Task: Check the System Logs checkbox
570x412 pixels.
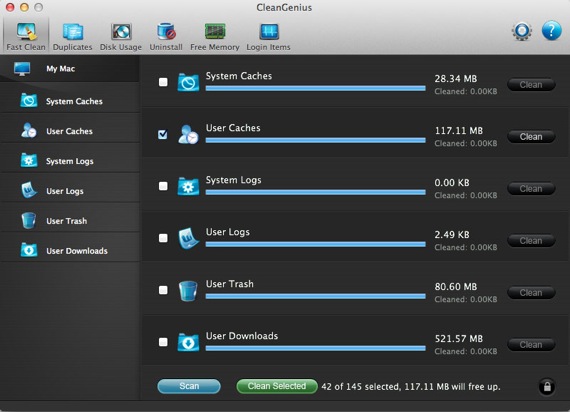Action: click(163, 186)
